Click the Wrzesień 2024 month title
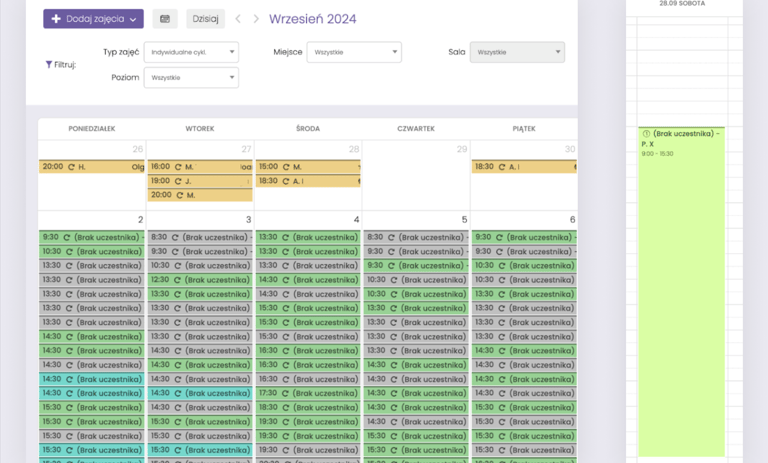 point(312,19)
